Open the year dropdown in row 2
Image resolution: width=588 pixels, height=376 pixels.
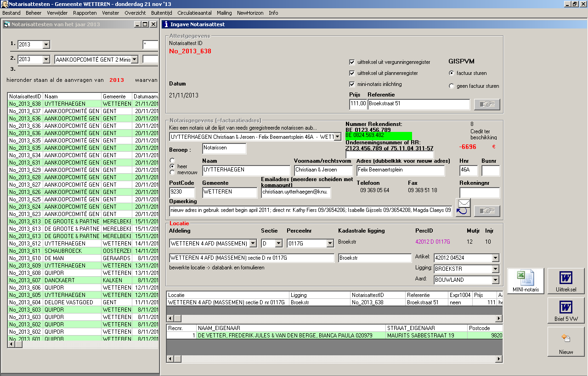[x=46, y=59]
